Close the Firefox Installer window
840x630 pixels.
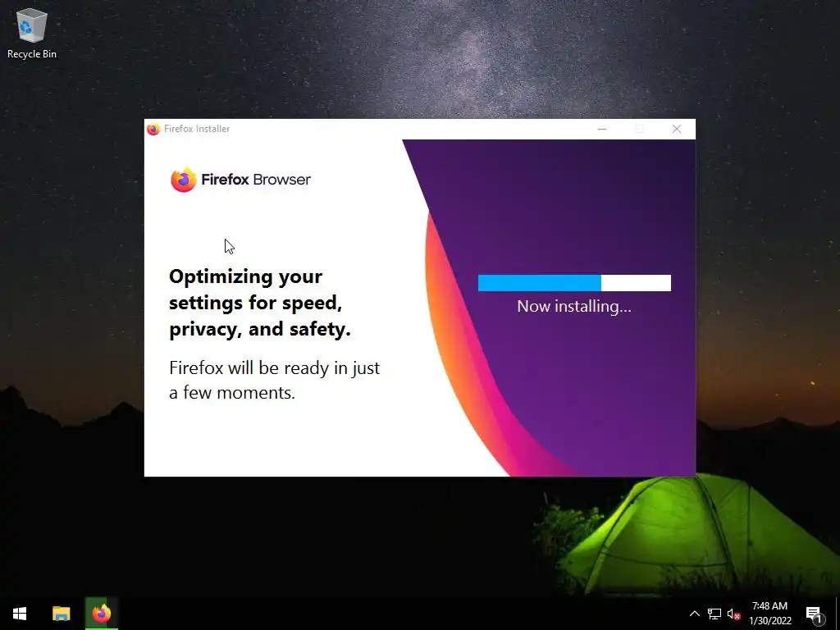click(677, 129)
